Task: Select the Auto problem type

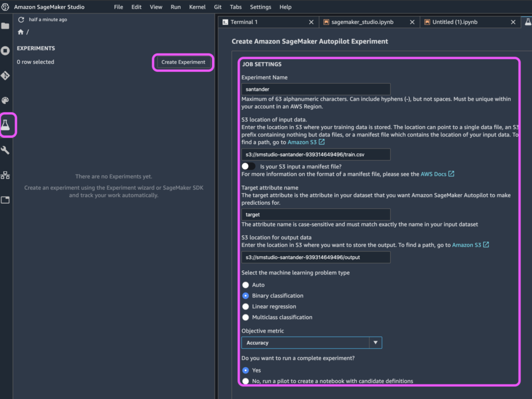Action: point(245,285)
